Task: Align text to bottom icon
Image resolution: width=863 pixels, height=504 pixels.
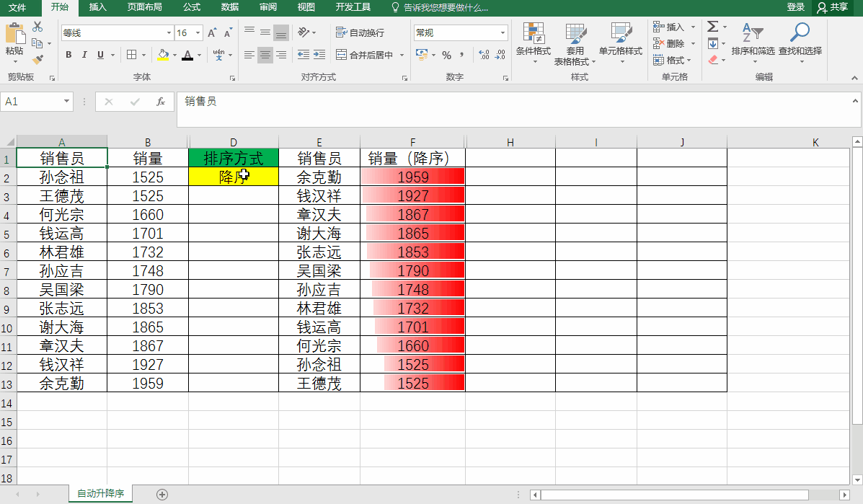Action: pyautogui.click(x=280, y=34)
